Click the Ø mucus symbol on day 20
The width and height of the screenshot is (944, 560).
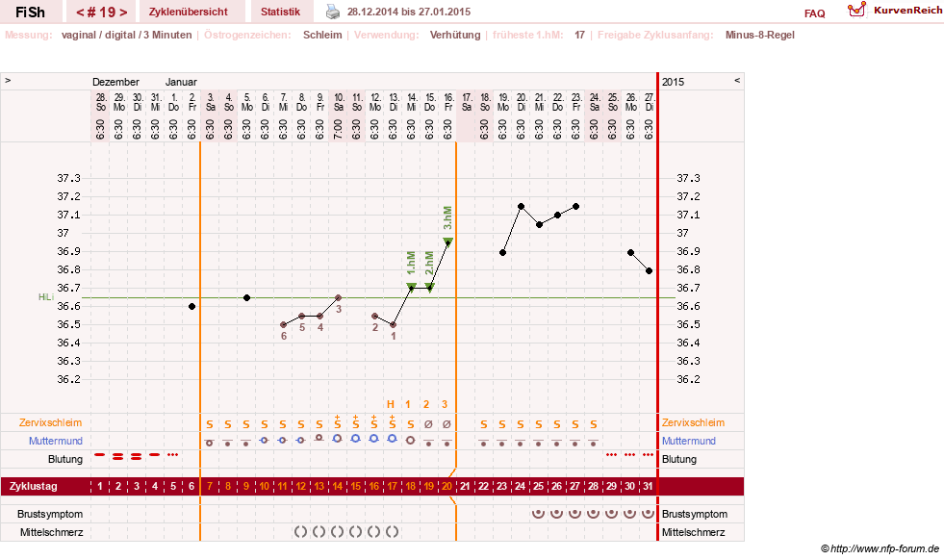pos(446,424)
